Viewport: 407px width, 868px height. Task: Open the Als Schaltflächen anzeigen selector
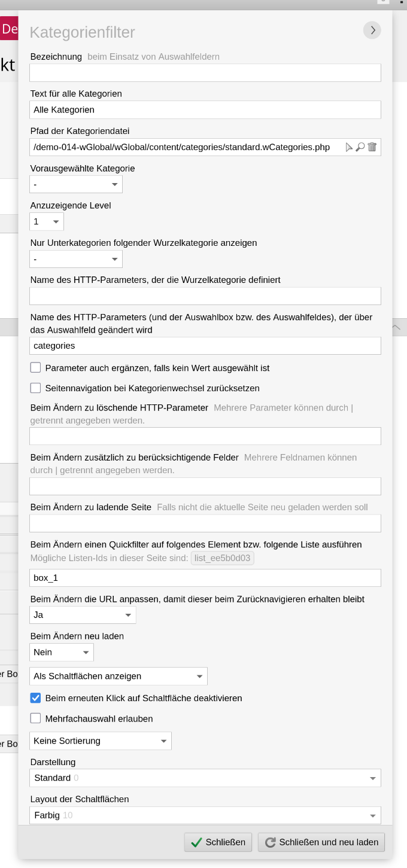coord(118,676)
